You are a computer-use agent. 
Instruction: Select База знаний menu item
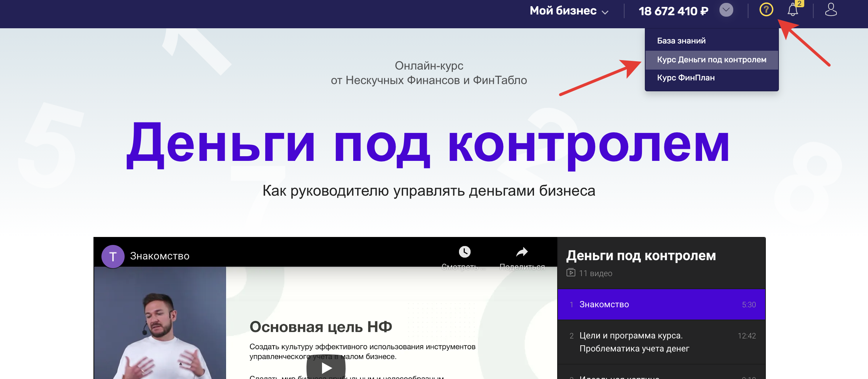click(711, 41)
